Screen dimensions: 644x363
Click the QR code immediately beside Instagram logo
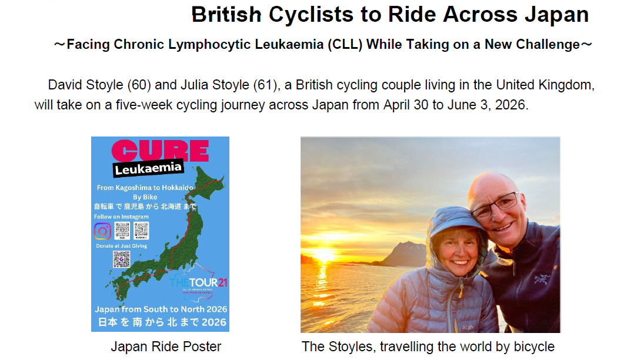[123, 231]
